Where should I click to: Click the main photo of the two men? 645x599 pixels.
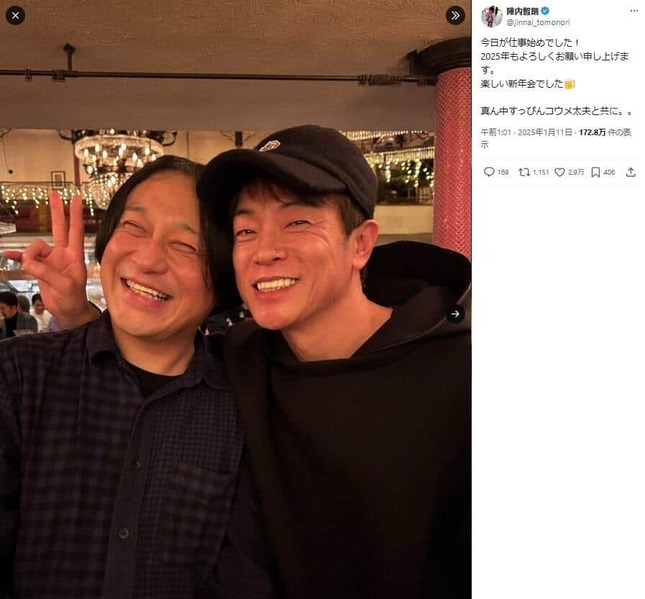click(x=236, y=300)
